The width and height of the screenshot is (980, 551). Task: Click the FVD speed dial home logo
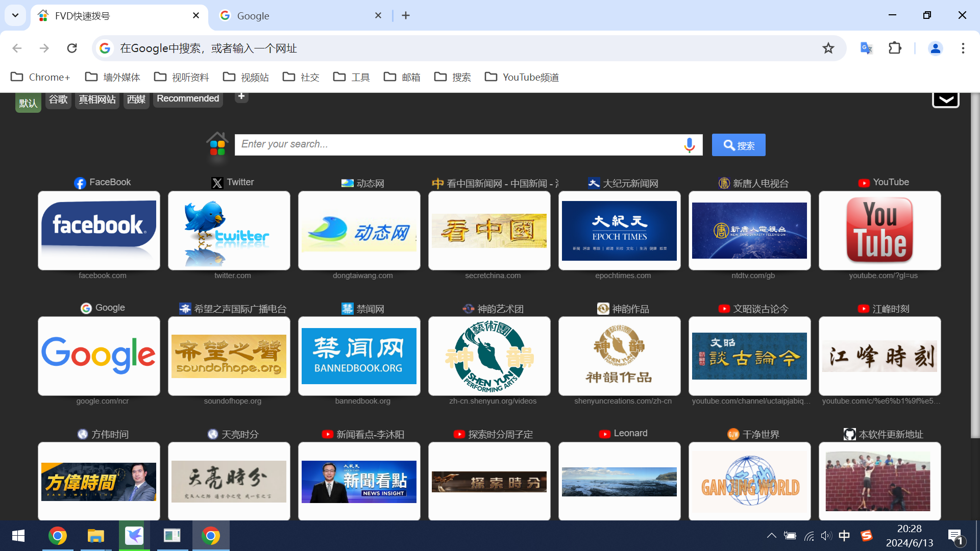(217, 144)
